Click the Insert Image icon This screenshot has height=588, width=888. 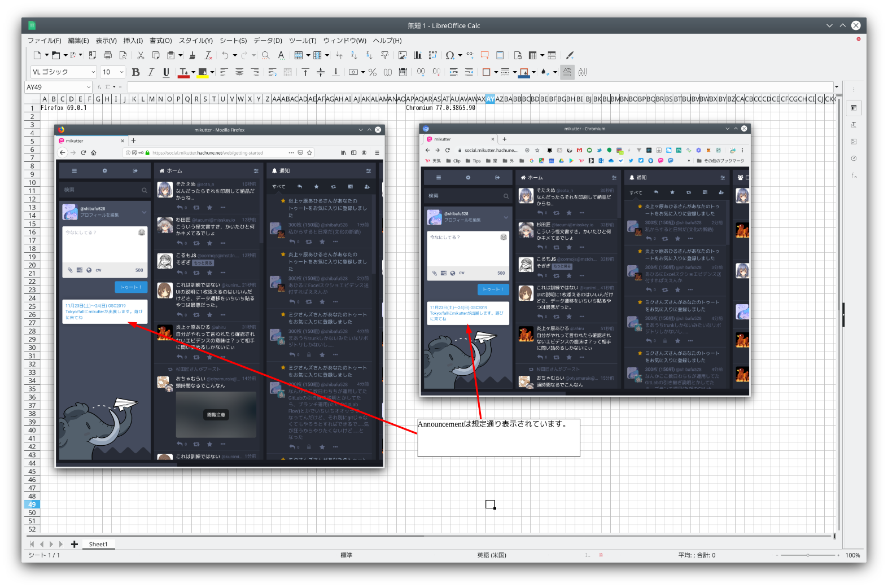tap(403, 55)
